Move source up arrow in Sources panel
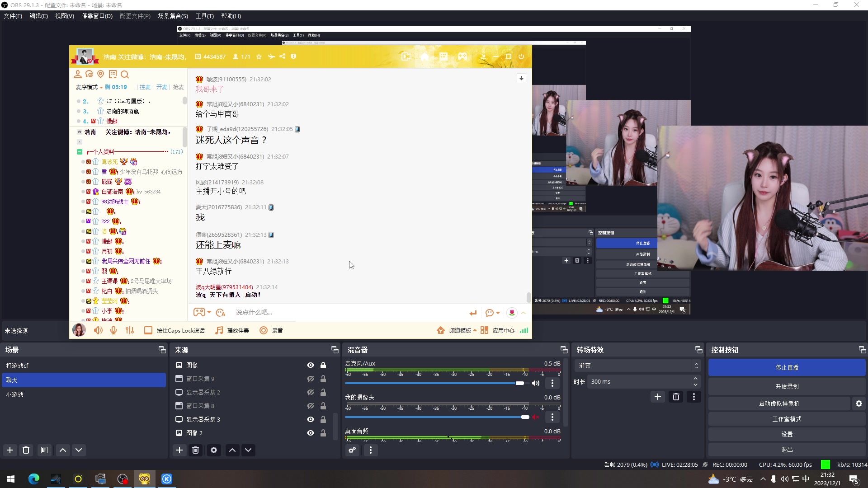 click(x=232, y=450)
